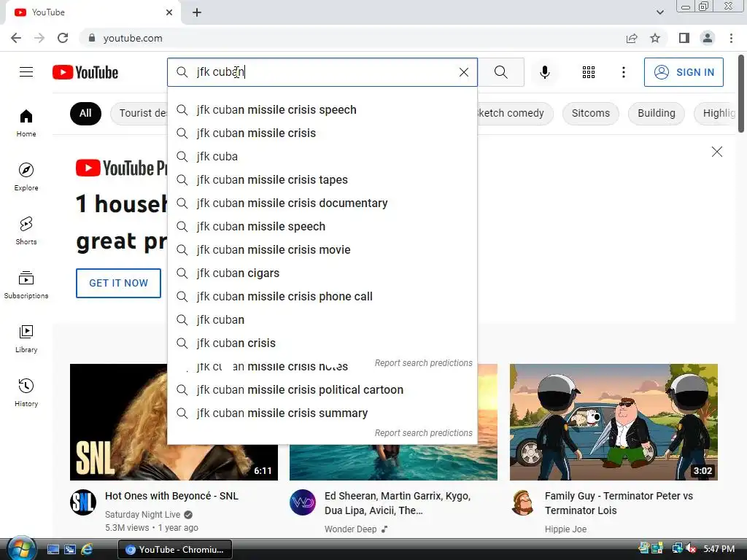Open Explore in the sidebar
This screenshot has height=560, width=747.
coord(26,176)
